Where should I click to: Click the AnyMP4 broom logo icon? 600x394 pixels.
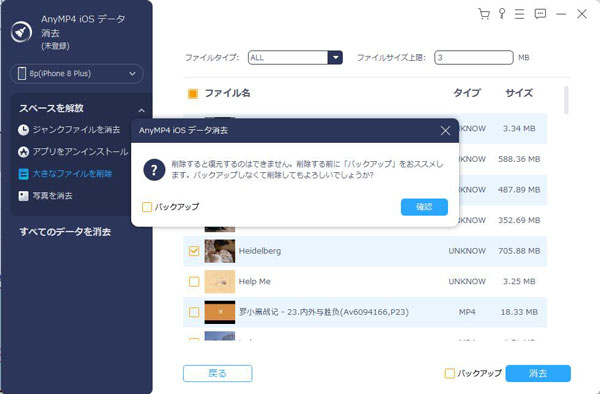pyautogui.click(x=21, y=32)
